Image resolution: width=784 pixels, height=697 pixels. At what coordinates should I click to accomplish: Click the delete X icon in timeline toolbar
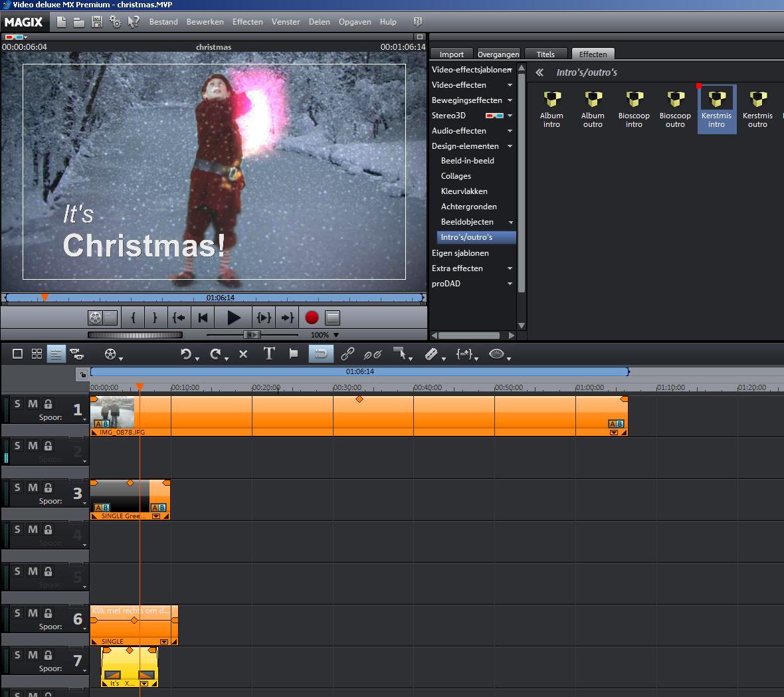243,354
